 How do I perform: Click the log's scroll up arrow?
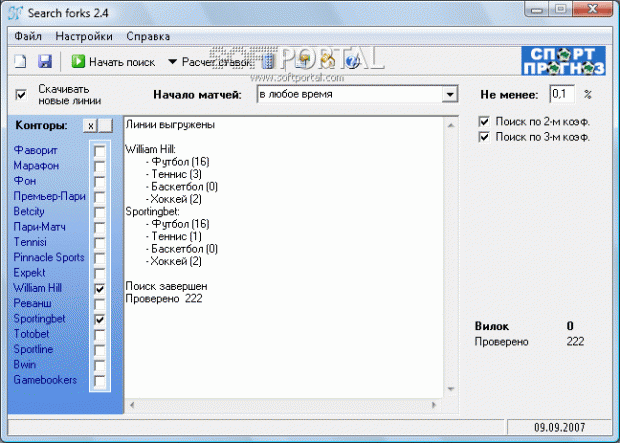[450, 125]
